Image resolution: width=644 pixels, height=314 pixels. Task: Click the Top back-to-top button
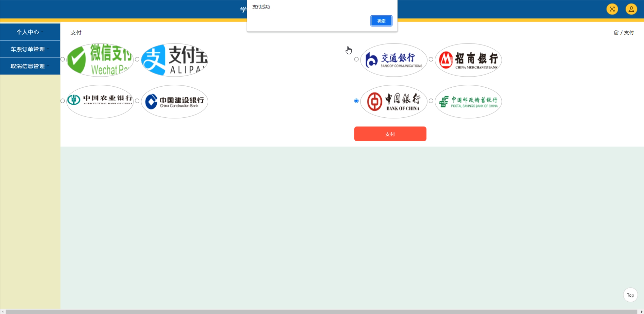tap(630, 295)
